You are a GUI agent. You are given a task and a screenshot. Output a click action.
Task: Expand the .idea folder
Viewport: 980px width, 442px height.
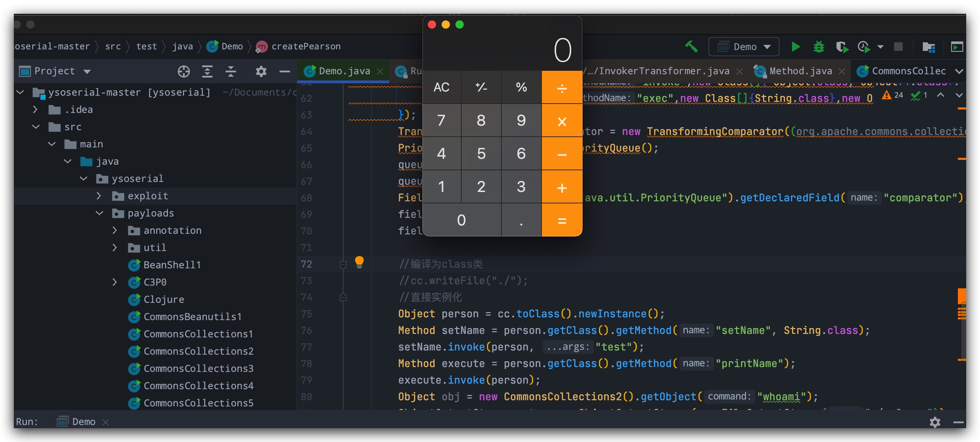[x=35, y=109]
